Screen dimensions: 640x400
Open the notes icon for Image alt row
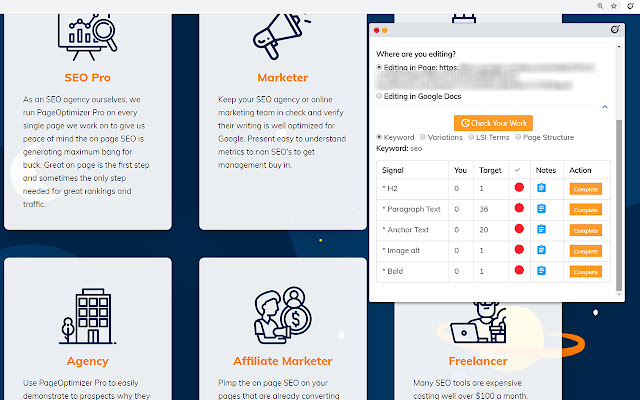coord(541,250)
